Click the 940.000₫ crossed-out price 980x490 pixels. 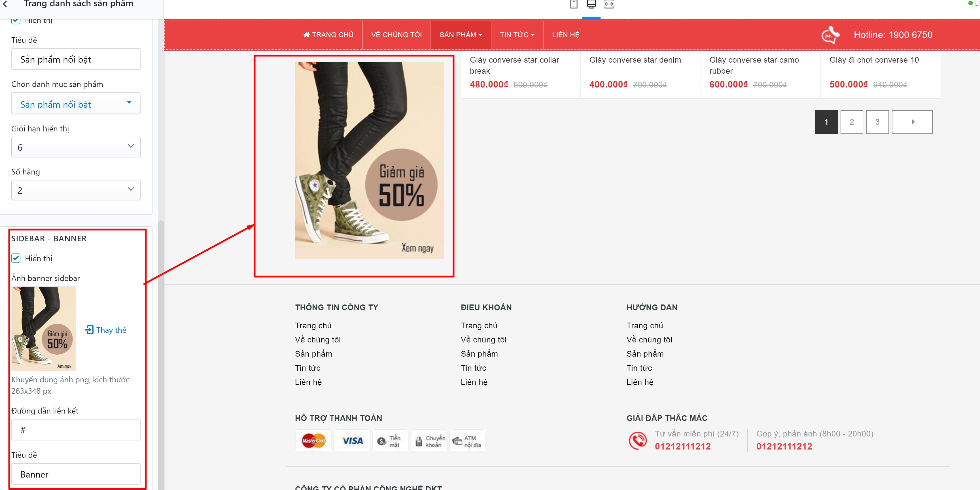tap(890, 85)
